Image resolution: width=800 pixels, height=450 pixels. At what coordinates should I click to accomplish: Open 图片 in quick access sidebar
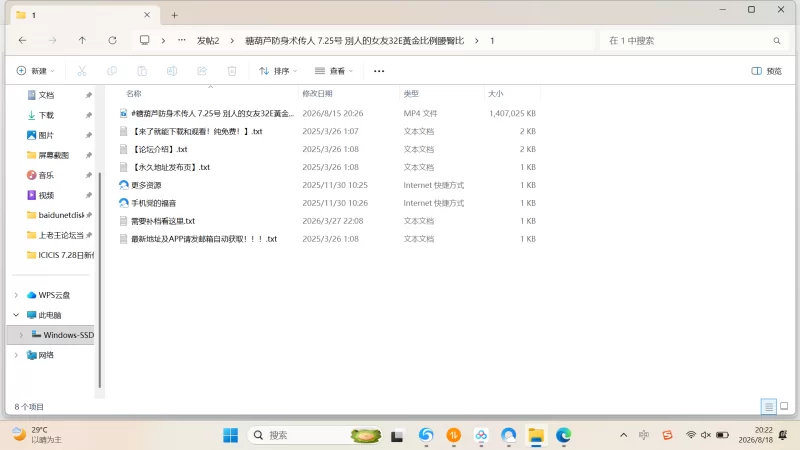coord(46,135)
